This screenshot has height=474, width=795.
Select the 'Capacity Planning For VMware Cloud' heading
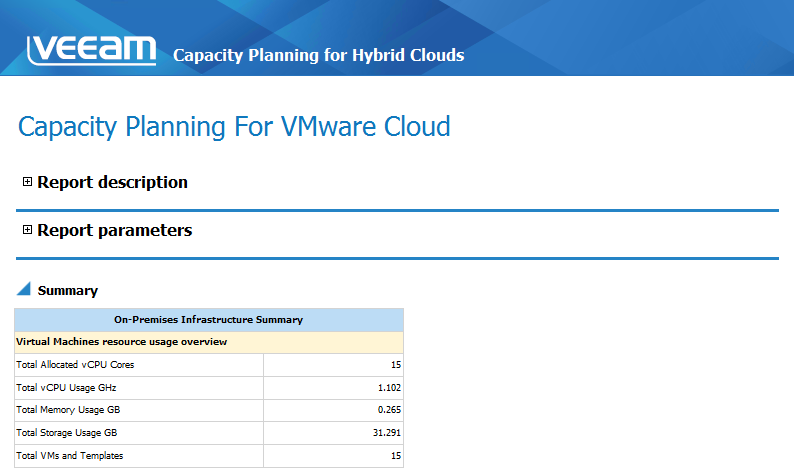point(234,126)
